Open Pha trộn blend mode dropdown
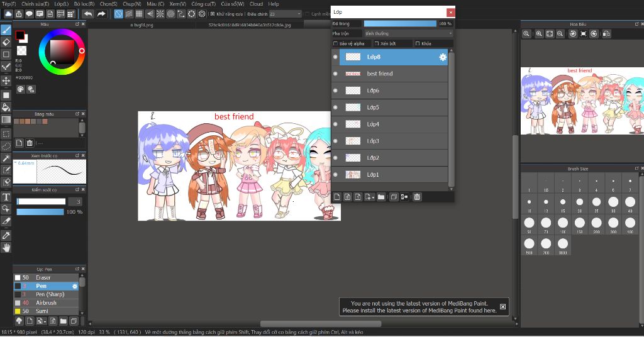Screen dimensions: 644x337 pyautogui.click(x=408, y=34)
